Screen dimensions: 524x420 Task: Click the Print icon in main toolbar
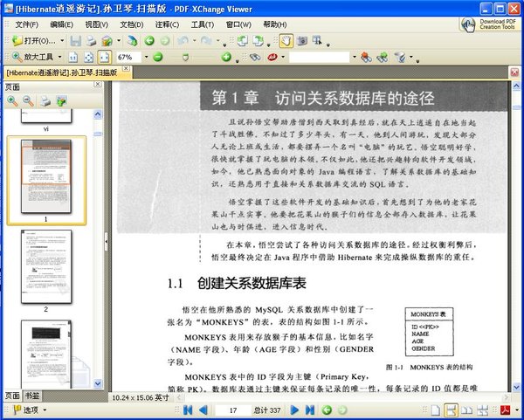(91, 41)
